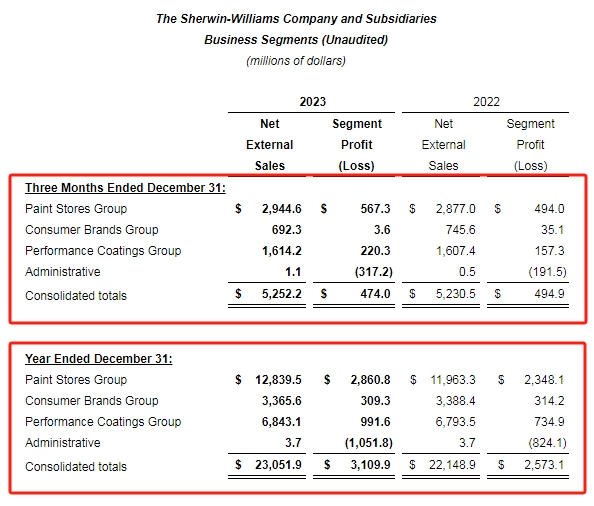Click 'Three Months Ended December 31:' heading
This screenshot has width=594, height=506.
(x=125, y=188)
